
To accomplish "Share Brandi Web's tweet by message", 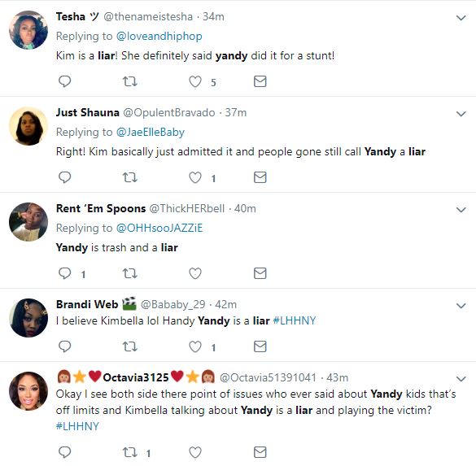I will pos(260,346).
